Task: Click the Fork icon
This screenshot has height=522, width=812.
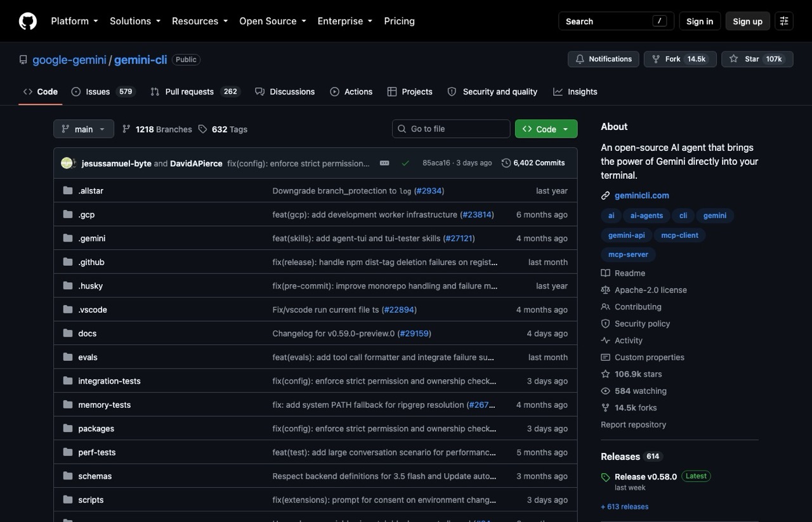Action: [x=656, y=59]
